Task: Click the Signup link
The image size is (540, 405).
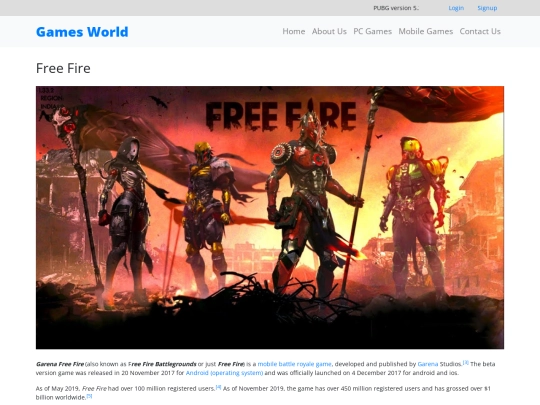Action: (487, 8)
